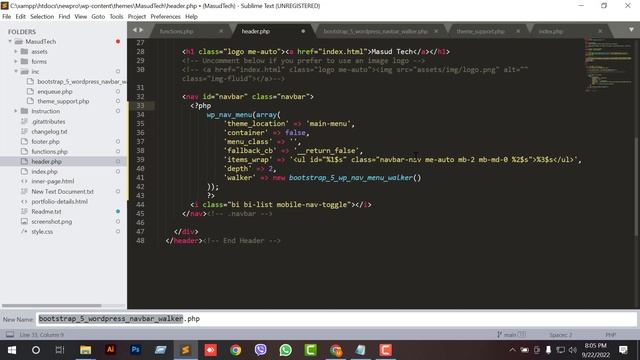Switch to the index.php tab
This screenshot has height=360, width=640.
[x=551, y=31]
